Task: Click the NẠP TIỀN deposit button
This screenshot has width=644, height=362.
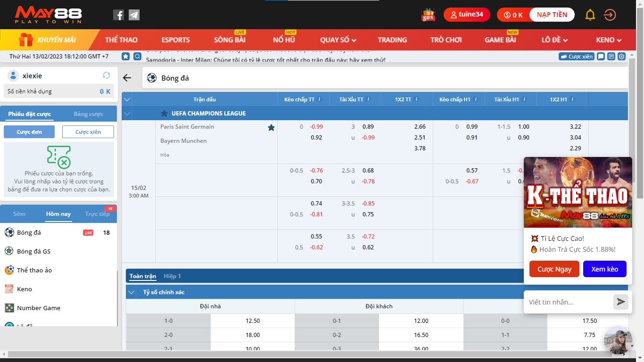Action: pyautogui.click(x=552, y=15)
